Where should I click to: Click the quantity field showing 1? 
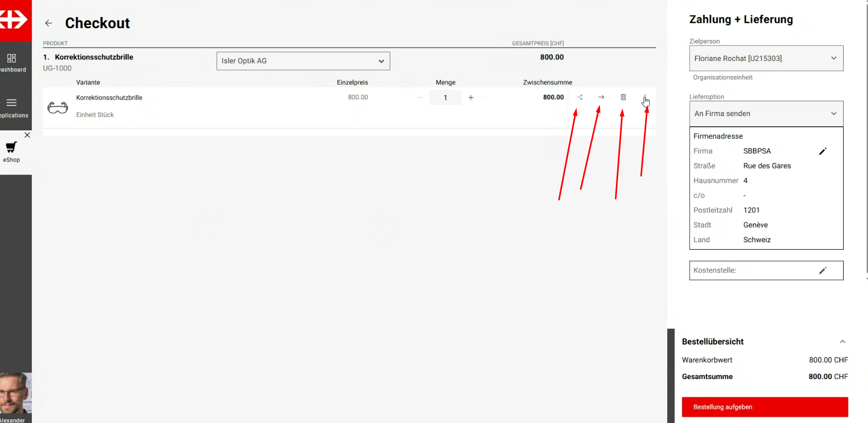445,98
